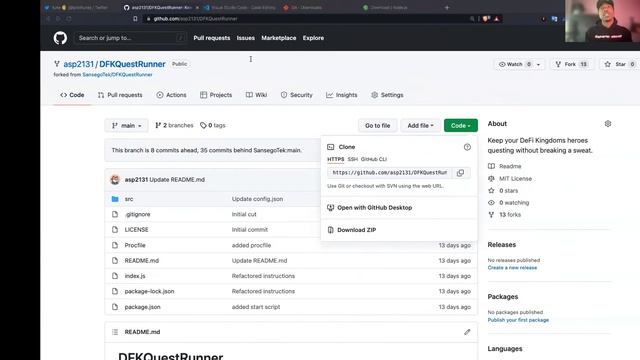
Task: Click the Search or jump to field
Action: click(x=129, y=38)
